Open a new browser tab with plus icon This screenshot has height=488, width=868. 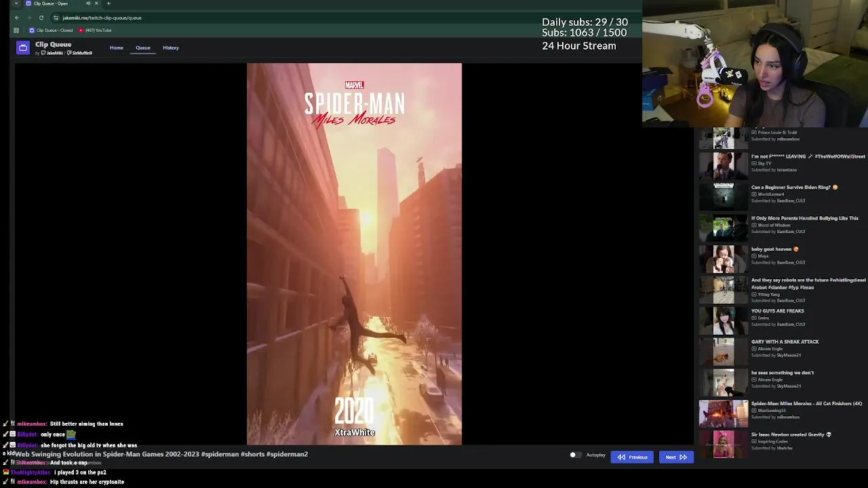point(108,3)
